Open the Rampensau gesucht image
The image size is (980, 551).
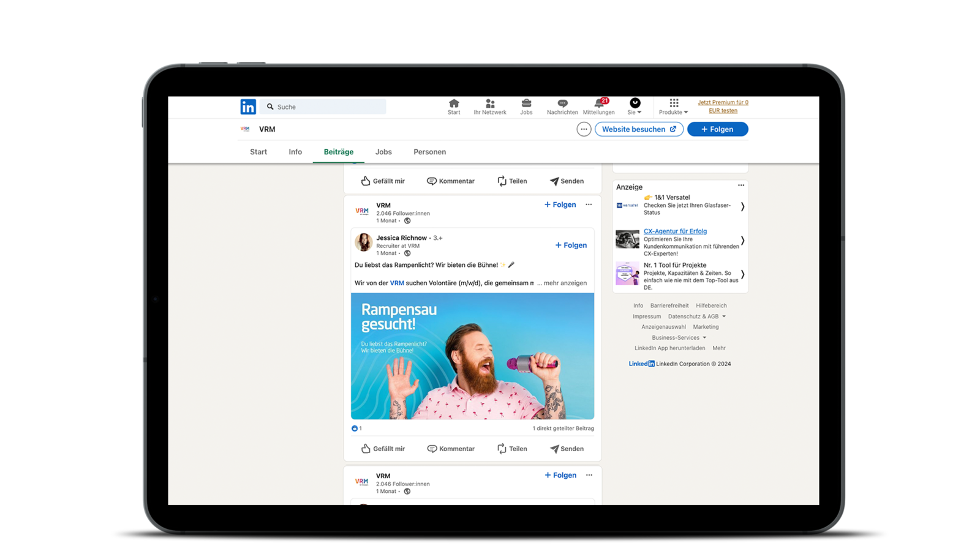pyautogui.click(x=472, y=356)
